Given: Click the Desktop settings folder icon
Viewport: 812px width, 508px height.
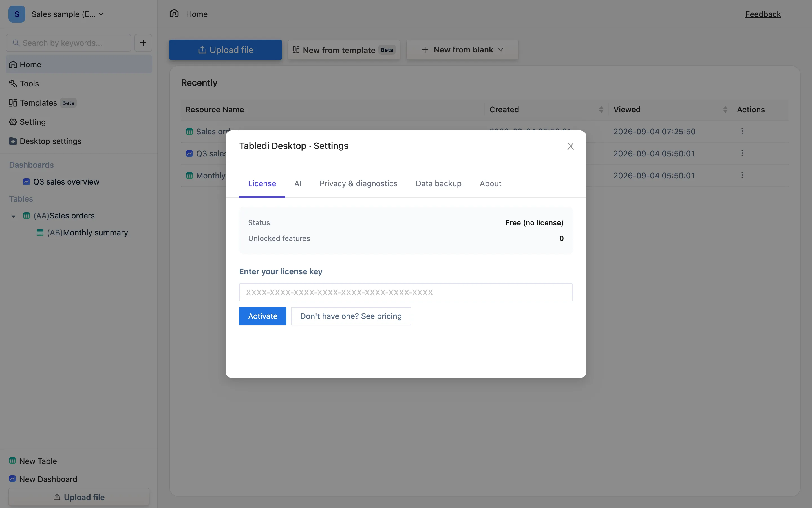Looking at the screenshot, I should [13, 141].
